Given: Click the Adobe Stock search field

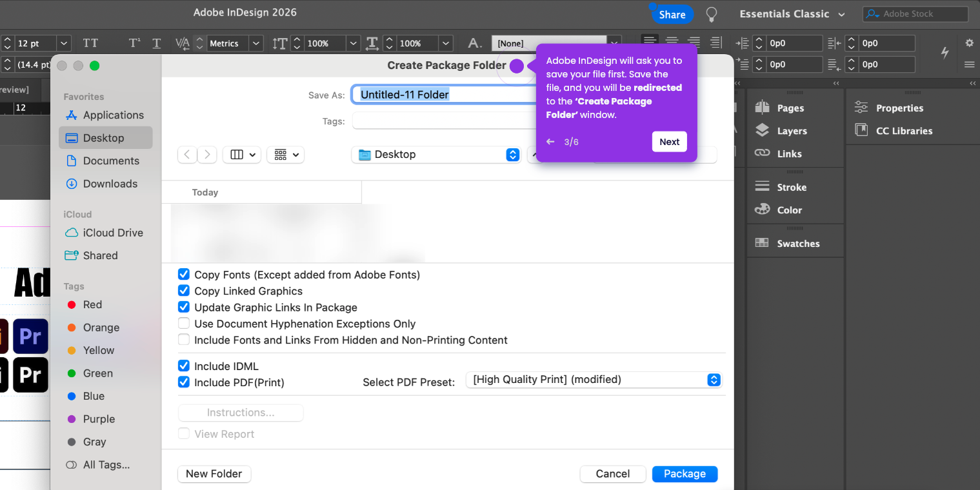Looking at the screenshot, I should (915, 14).
